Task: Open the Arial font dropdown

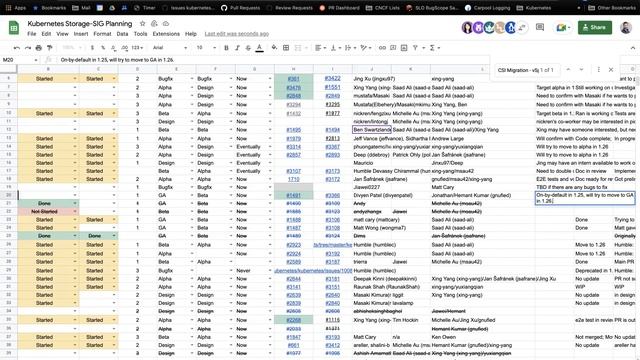Action: [x=170, y=48]
